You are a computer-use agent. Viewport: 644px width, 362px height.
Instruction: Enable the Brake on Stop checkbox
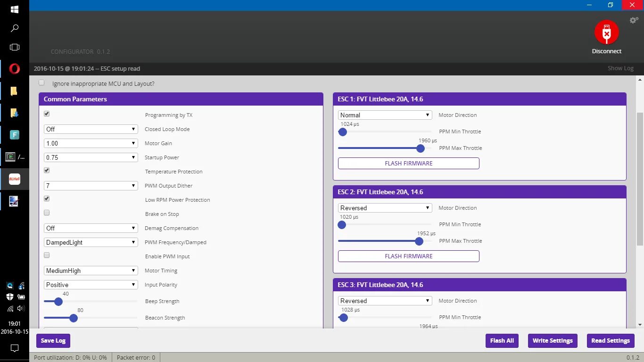click(x=47, y=213)
